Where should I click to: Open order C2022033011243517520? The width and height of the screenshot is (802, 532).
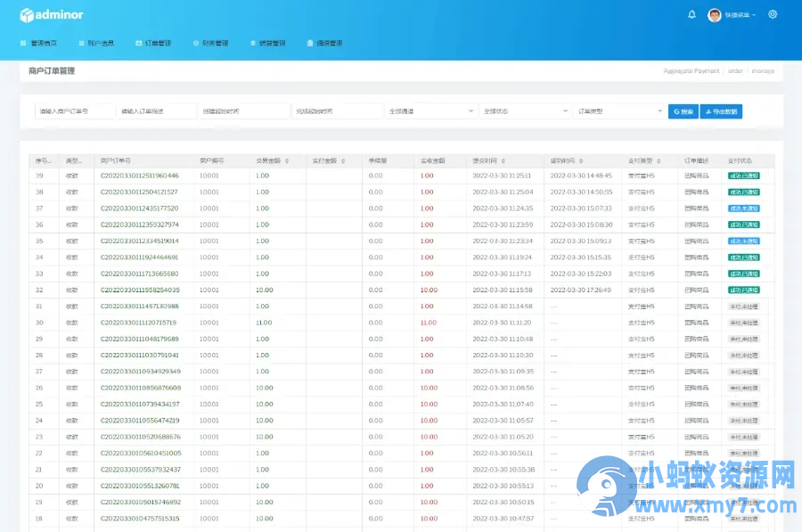[140, 209]
